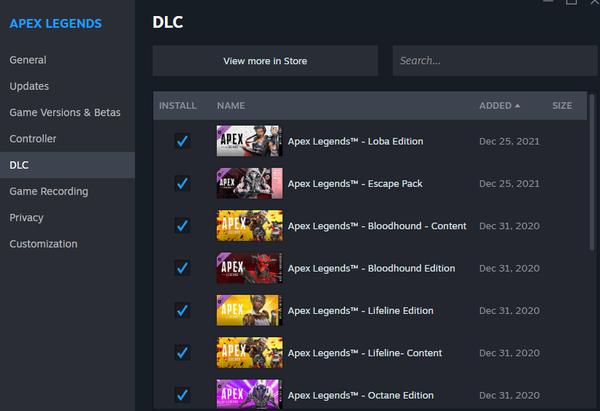The width and height of the screenshot is (600, 411).
Task: Click the Loba Edition DLC thumbnail
Action: tap(249, 141)
